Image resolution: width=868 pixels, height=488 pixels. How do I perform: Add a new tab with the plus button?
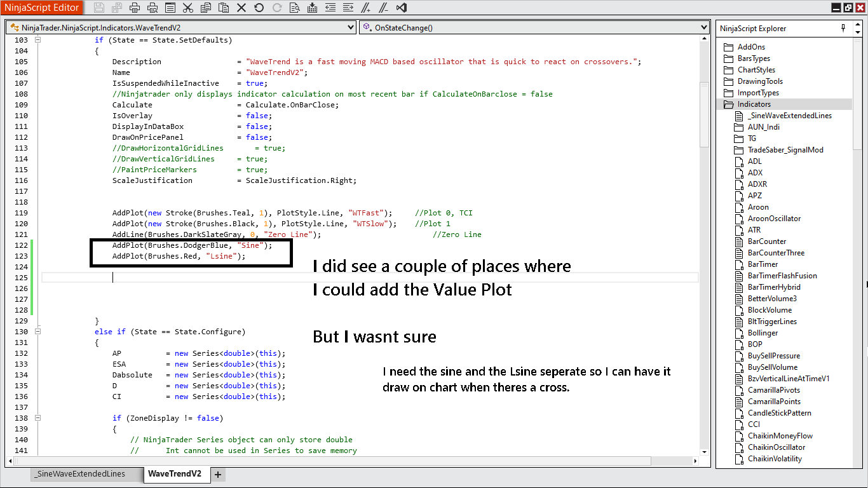pyautogui.click(x=217, y=475)
